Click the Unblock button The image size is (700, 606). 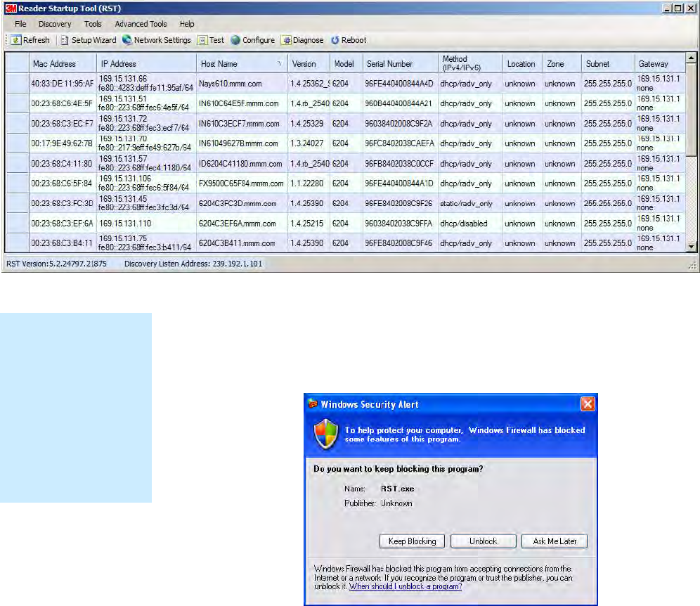[483, 541]
